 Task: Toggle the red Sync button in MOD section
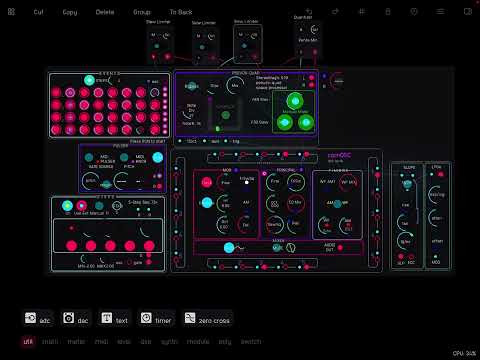pos(207,182)
